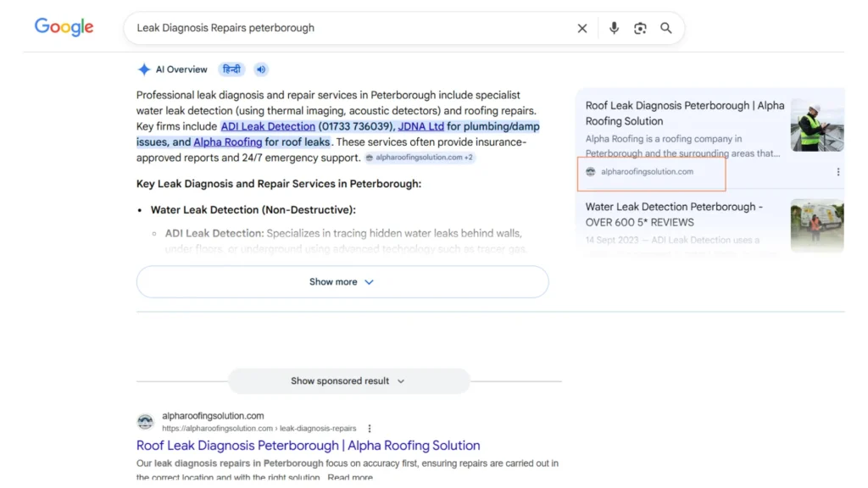The width and height of the screenshot is (868, 488).
Task: Clear search text with X icon
Action: [x=582, y=28]
